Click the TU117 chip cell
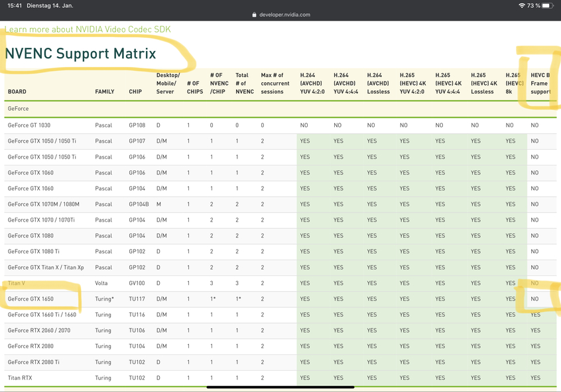Viewport: 561px width, 392px height. coord(137,299)
